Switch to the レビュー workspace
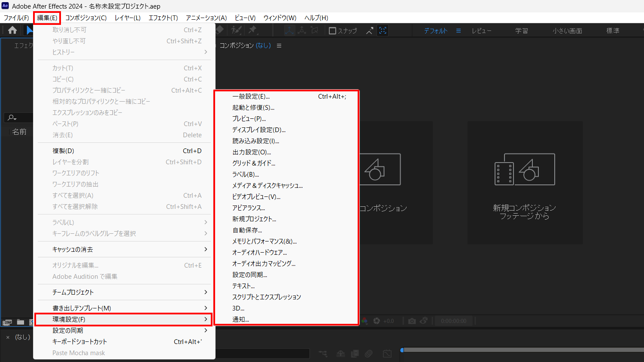This screenshot has width=644, height=362. coord(481,31)
